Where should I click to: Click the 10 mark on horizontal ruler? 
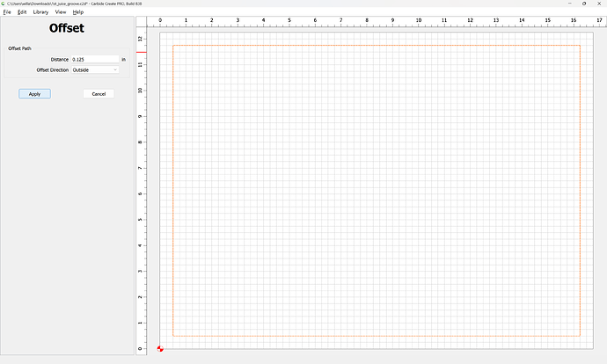tap(418, 19)
